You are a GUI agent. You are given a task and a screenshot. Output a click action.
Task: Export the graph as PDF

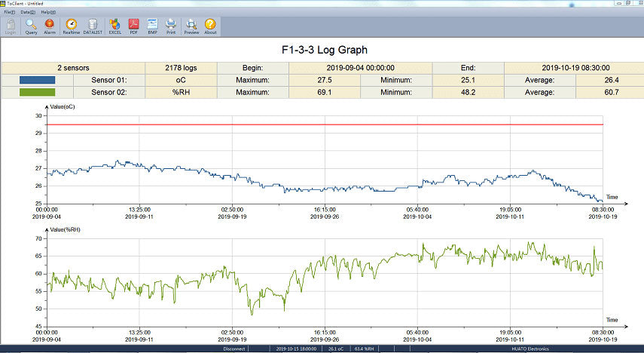133,26
